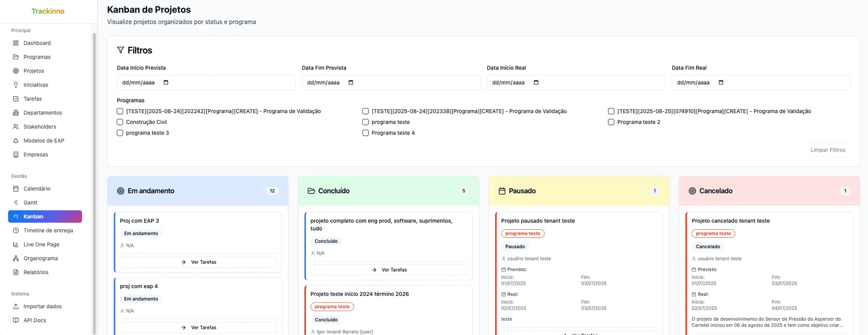Click the target icon in Cancelado header
This screenshot has height=335, width=868.
(692, 191)
